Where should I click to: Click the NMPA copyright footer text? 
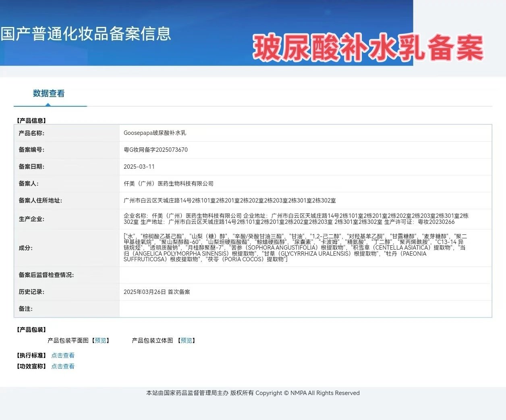tap(253, 393)
